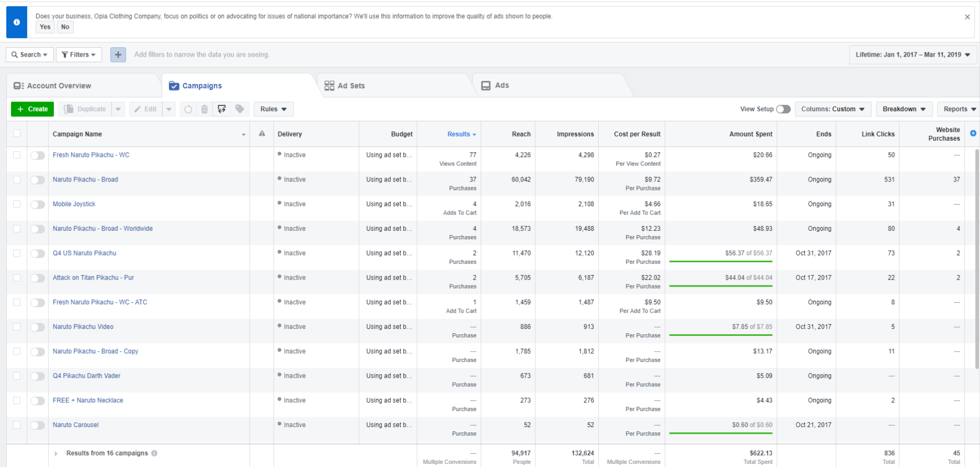Add a column with blue plus icon
The image size is (980, 467).
pos(973,133)
